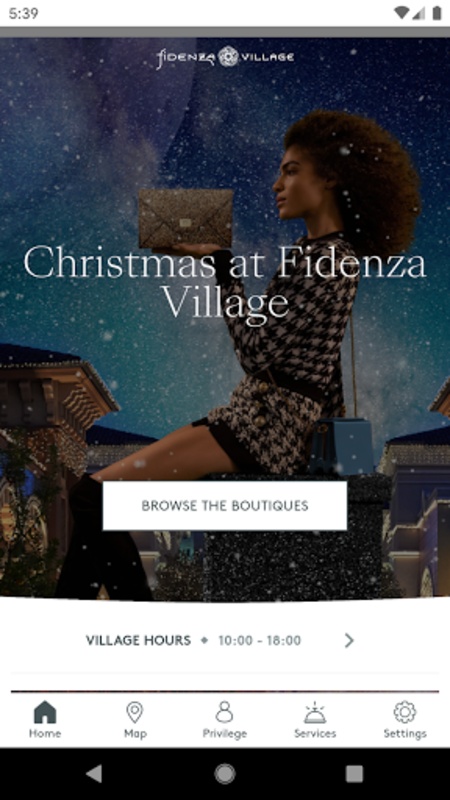
Task: Tap the blue handbag in hero image
Action: coord(341,446)
